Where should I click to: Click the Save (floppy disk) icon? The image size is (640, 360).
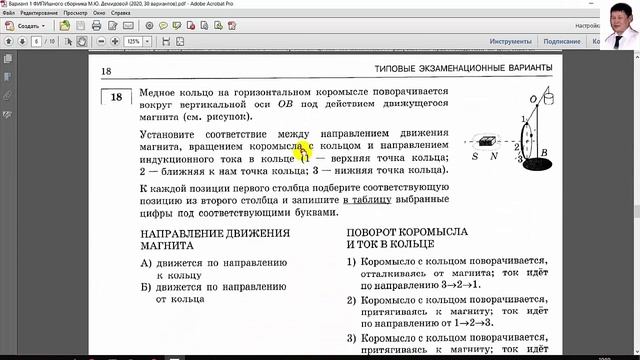pyautogui.click(x=80, y=26)
